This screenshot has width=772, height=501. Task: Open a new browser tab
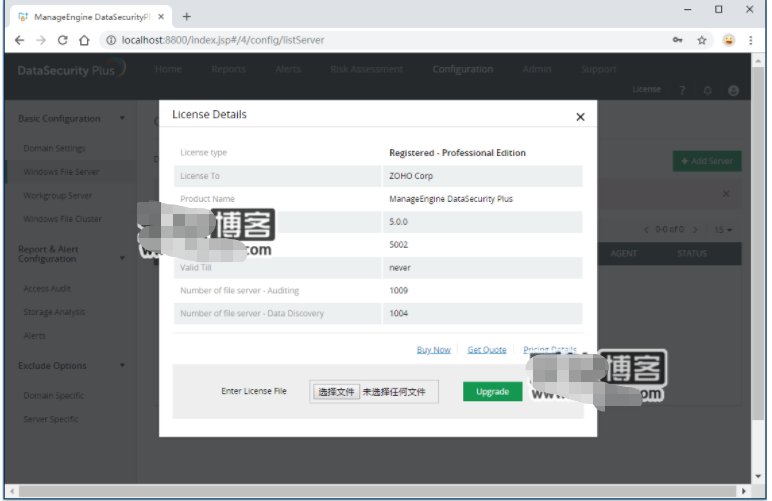pyautogui.click(x=187, y=17)
